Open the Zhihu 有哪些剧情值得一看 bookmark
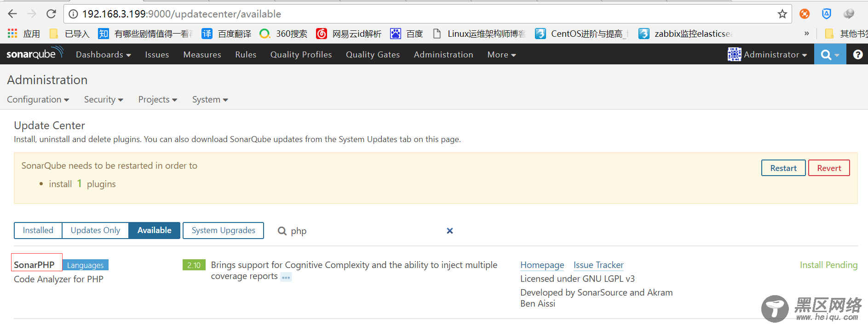 (145, 34)
